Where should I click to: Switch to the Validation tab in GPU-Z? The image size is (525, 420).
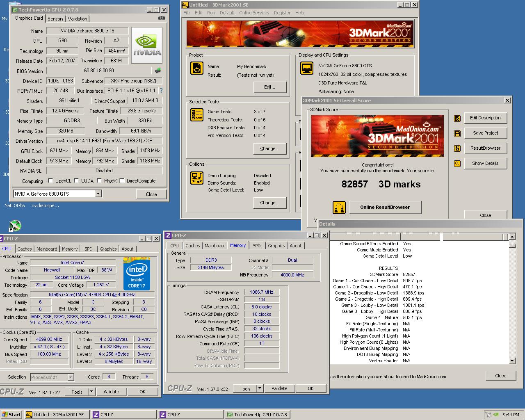point(78,19)
